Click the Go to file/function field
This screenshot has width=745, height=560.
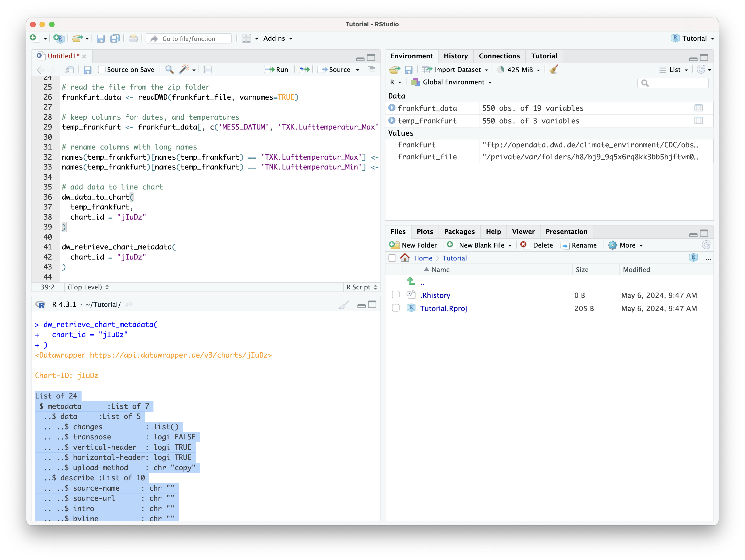[189, 39]
